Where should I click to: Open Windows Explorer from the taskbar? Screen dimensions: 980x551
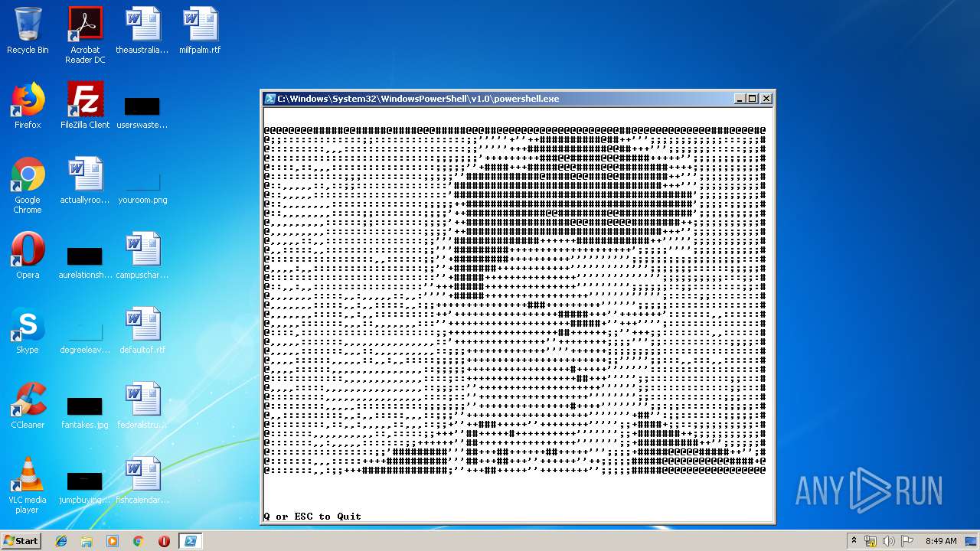87,541
